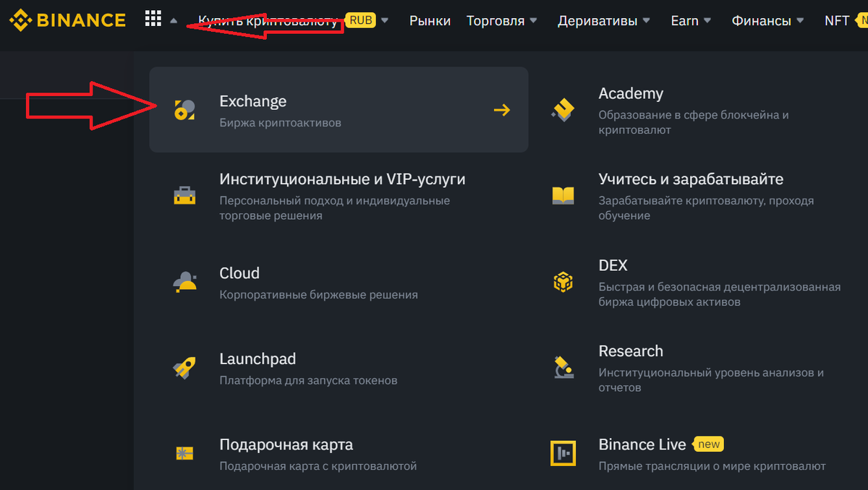868x490 pixels.
Task: Open Подарочная карта title
Action: pos(286,444)
